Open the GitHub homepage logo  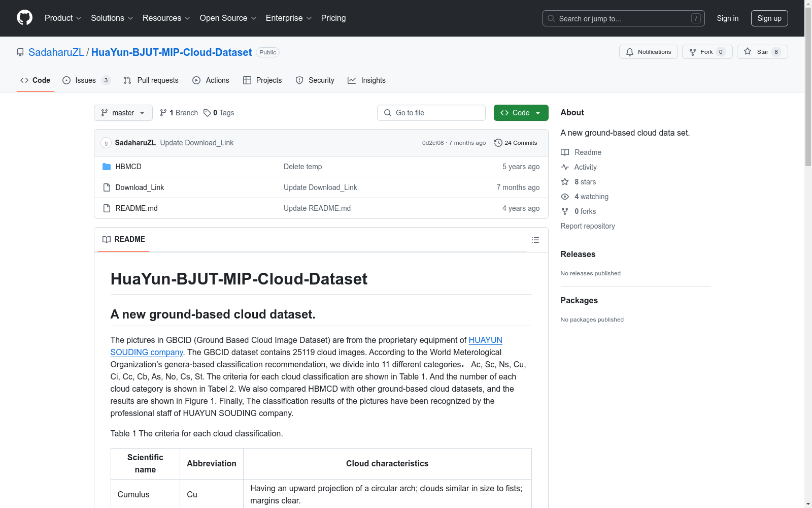pyautogui.click(x=24, y=18)
